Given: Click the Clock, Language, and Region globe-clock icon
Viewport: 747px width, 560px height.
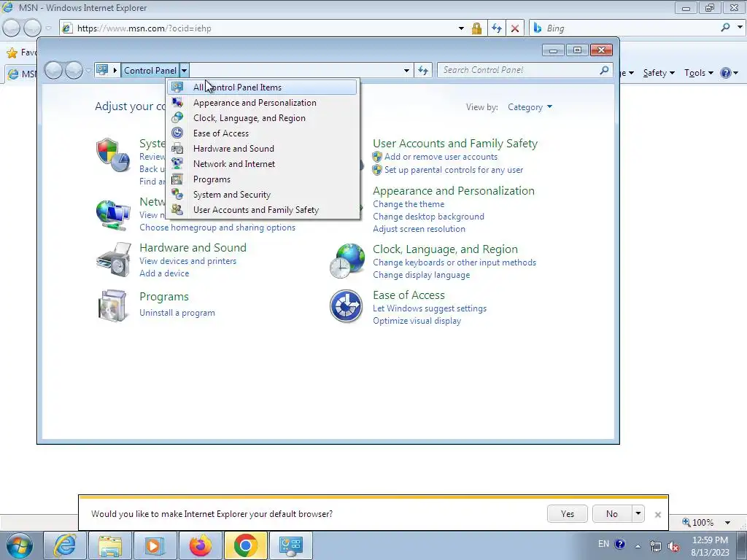Looking at the screenshot, I should [x=347, y=260].
